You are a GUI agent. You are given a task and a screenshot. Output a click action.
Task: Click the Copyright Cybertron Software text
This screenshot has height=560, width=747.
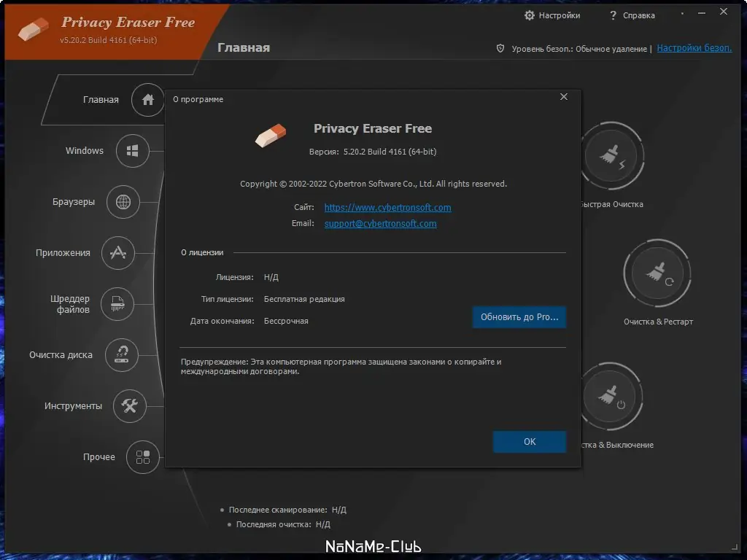[373, 184]
